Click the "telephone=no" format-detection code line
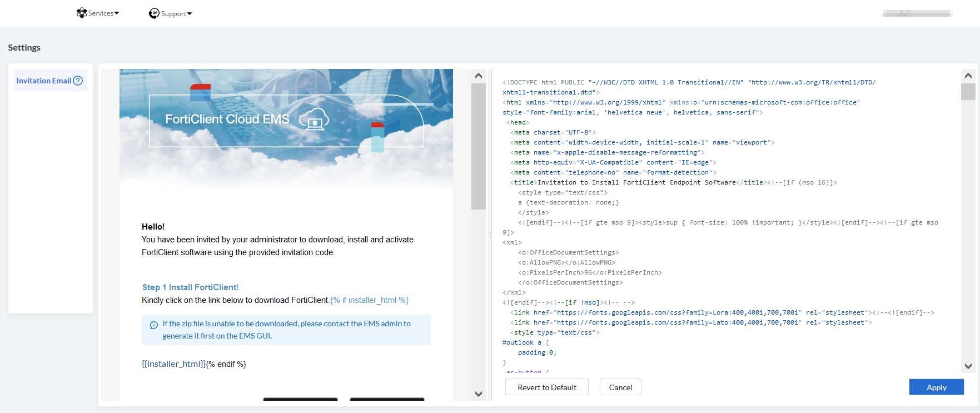 click(613, 172)
